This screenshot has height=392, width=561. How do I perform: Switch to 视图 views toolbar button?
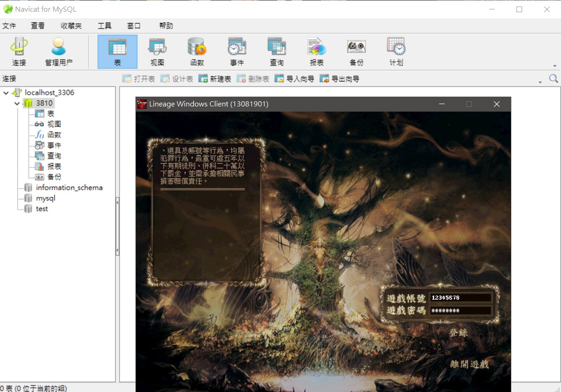157,52
